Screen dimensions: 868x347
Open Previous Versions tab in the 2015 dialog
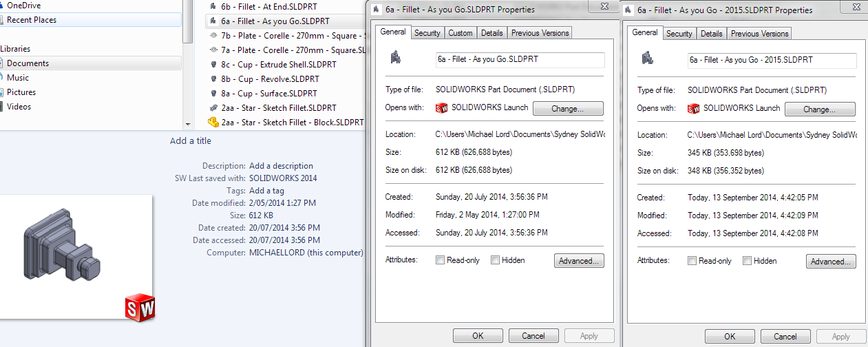759,34
